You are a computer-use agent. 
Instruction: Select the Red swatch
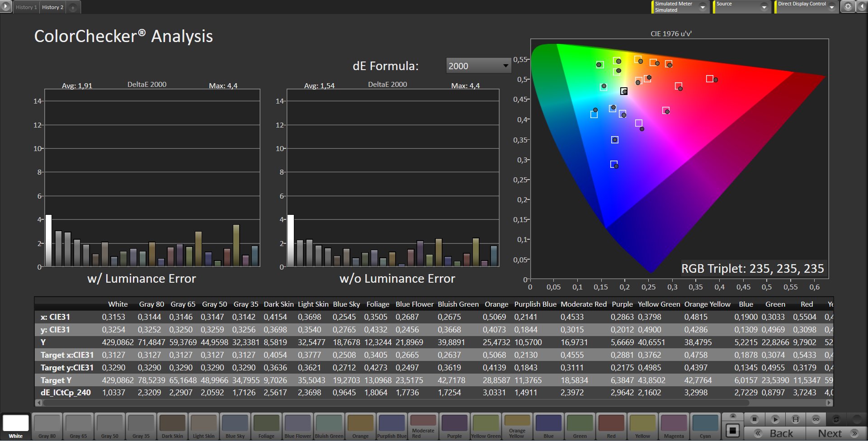[x=611, y=426]
